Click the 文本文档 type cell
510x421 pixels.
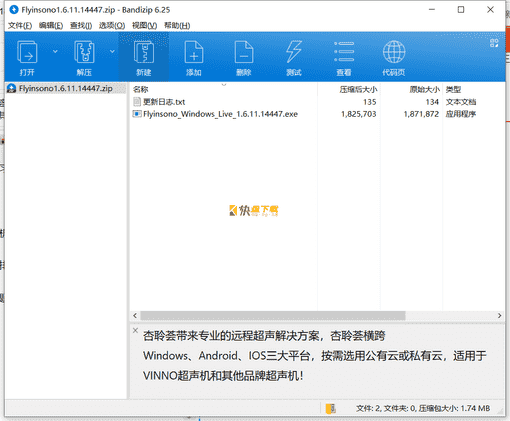point(461,102)
